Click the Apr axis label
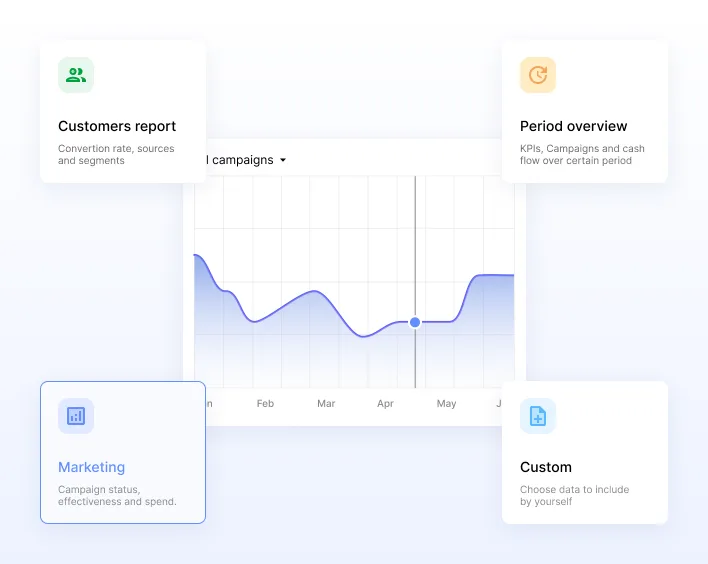Viewport: 708px width, 564px height. coord(385,404)
